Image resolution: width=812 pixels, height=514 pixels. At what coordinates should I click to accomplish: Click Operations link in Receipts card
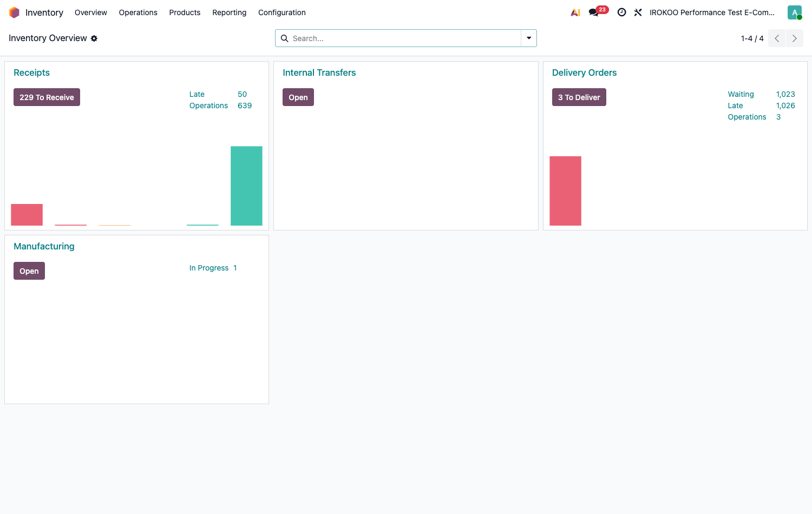pyautogui.click(x=208, y=106)
